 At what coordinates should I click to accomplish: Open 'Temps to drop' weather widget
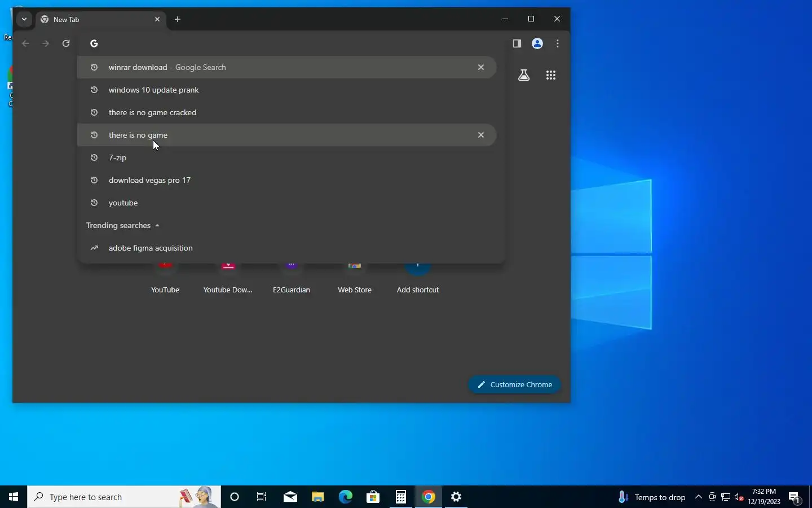652,497
